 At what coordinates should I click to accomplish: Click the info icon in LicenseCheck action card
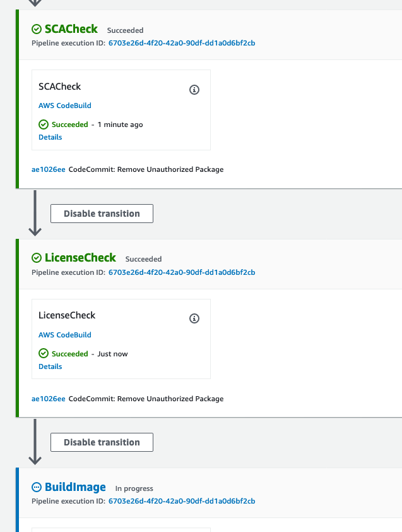tap(194, 318)
